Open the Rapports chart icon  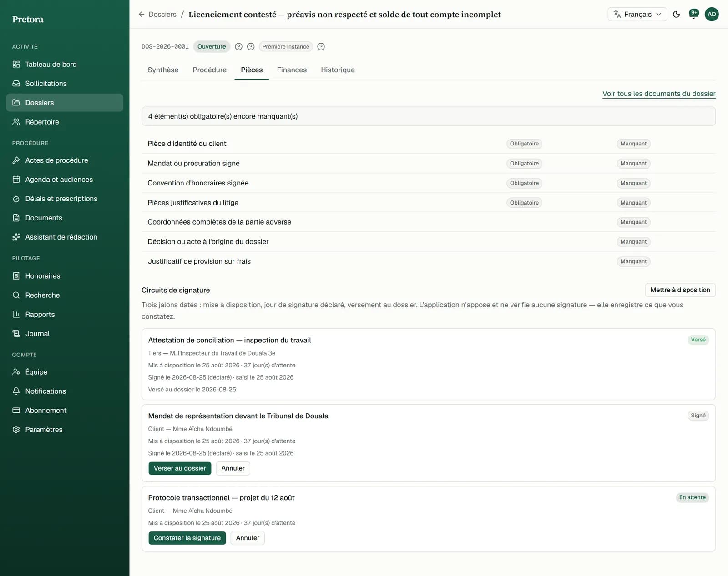pyautogui.click(x=16, y=314)
